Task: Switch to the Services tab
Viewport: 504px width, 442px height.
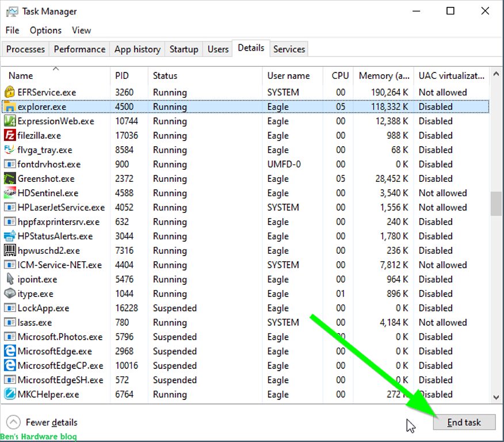Action: (x=289, y=49)
